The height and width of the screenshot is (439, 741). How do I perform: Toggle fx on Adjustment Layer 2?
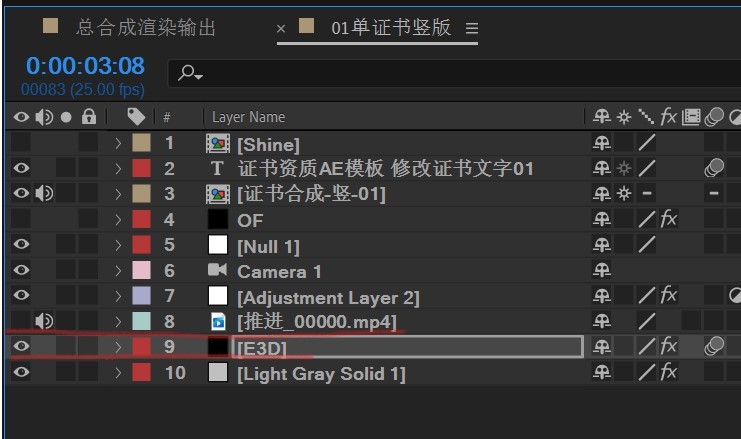coord(668,296)
